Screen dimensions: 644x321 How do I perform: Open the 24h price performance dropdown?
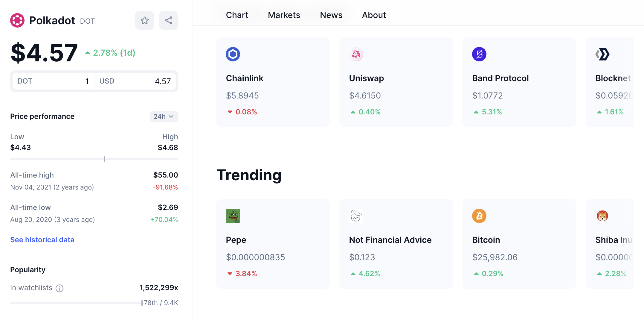164,116
